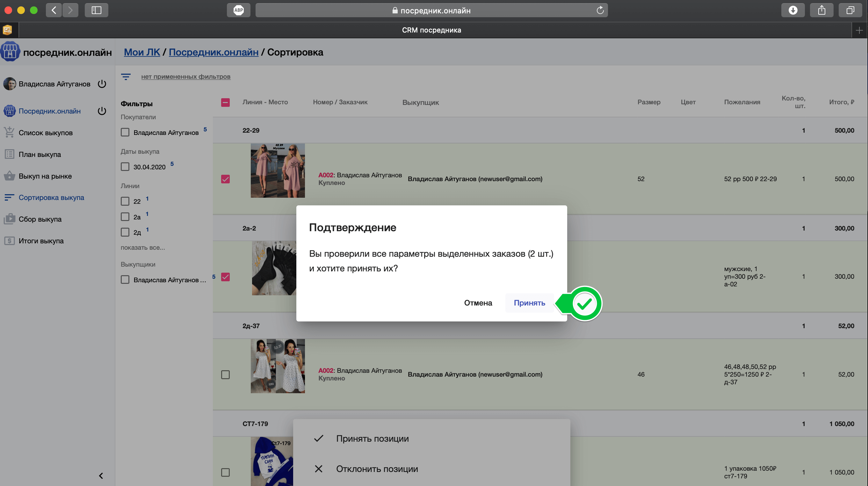Image resolution: width=868 pixels, height=486 pixels.
Task: Click the AdBlock Plus ABP icon
Action: point(239,10)
